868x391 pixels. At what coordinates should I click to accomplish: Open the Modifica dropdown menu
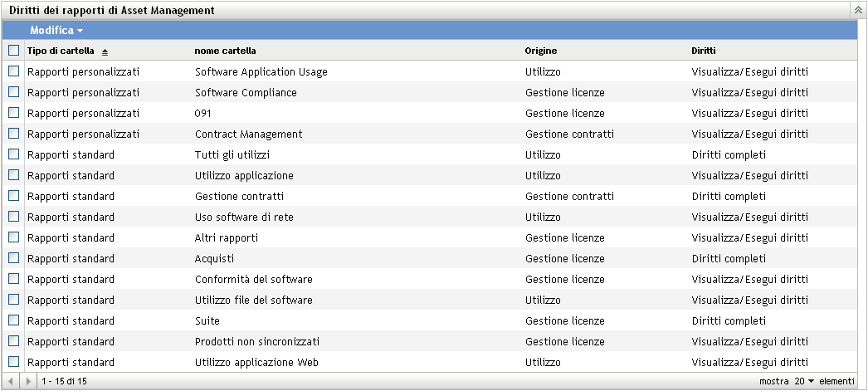(56, 31)
